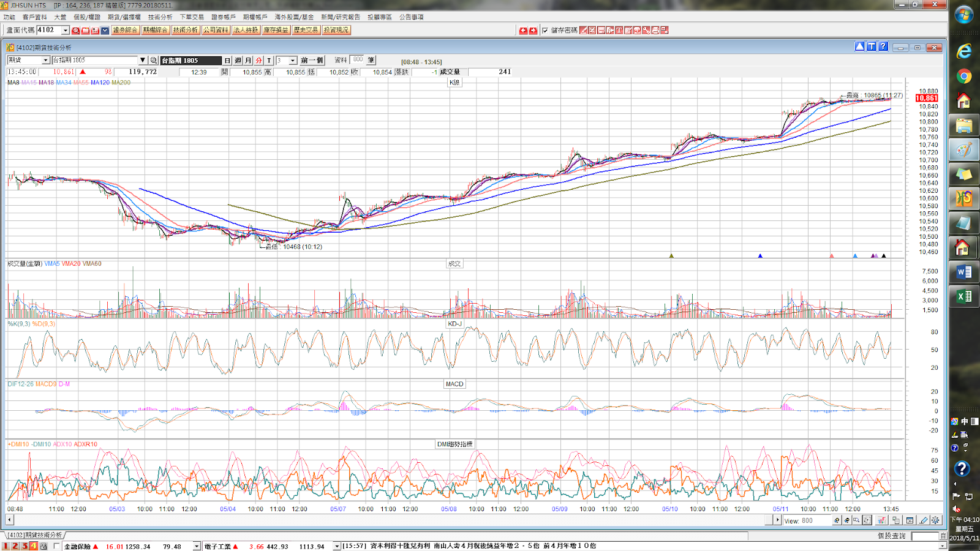Click the orange number 4 page icon
Viewport: 980px width, 551px height.
pyautogui.click(x=33, y=546)
